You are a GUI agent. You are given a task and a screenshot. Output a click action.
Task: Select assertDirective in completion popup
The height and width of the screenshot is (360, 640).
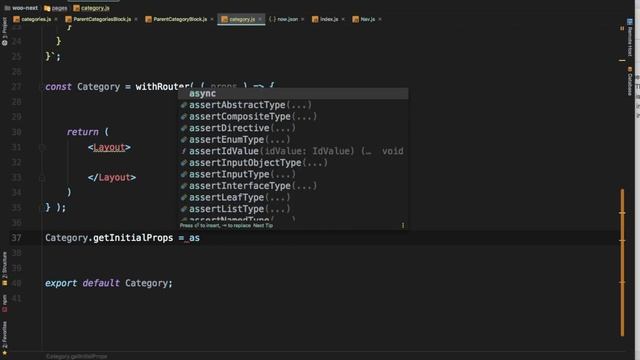293,128
